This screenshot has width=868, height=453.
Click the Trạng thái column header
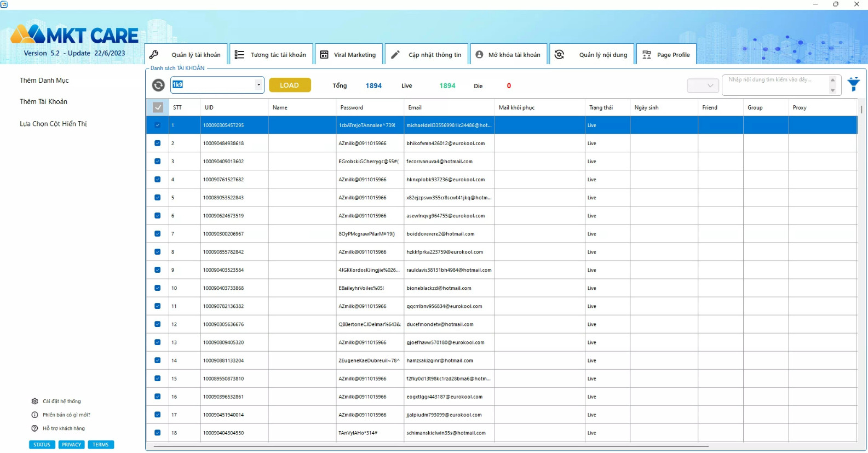coord(608,107)
